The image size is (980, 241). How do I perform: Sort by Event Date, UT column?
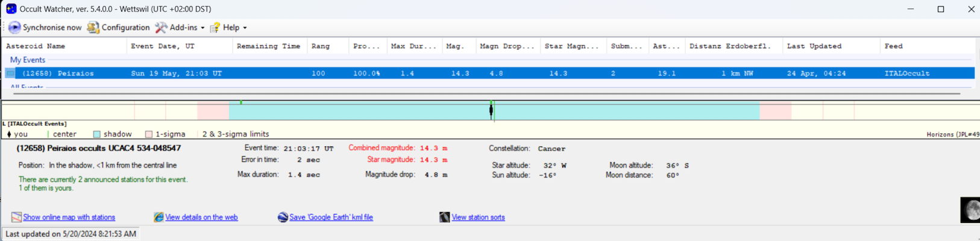(163, 46)
